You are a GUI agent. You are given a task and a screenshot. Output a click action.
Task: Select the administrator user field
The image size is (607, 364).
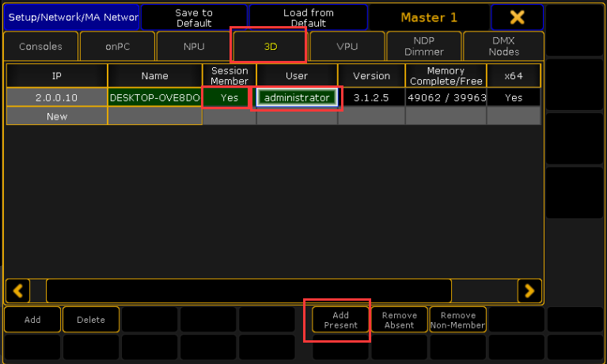[x=297, y=97]
